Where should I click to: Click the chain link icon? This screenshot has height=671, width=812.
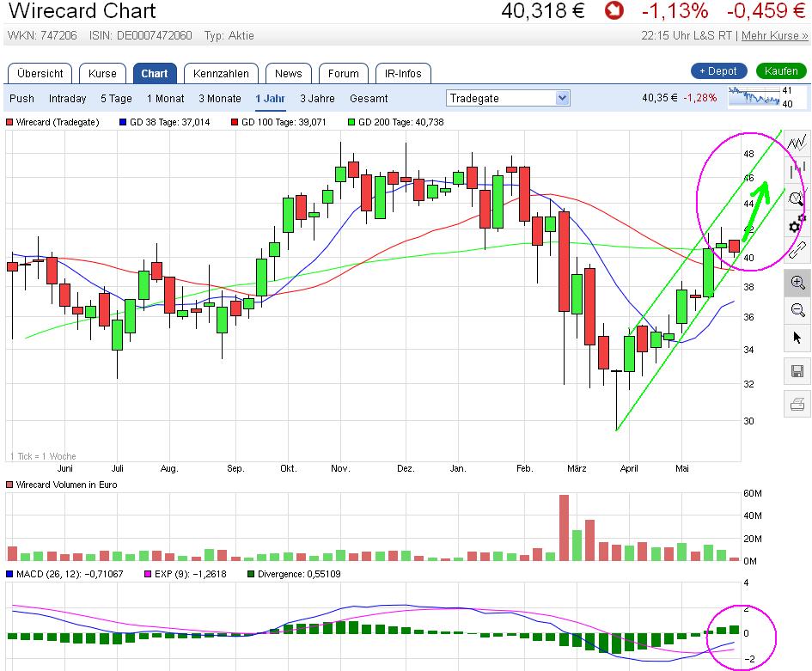point(797,252)
